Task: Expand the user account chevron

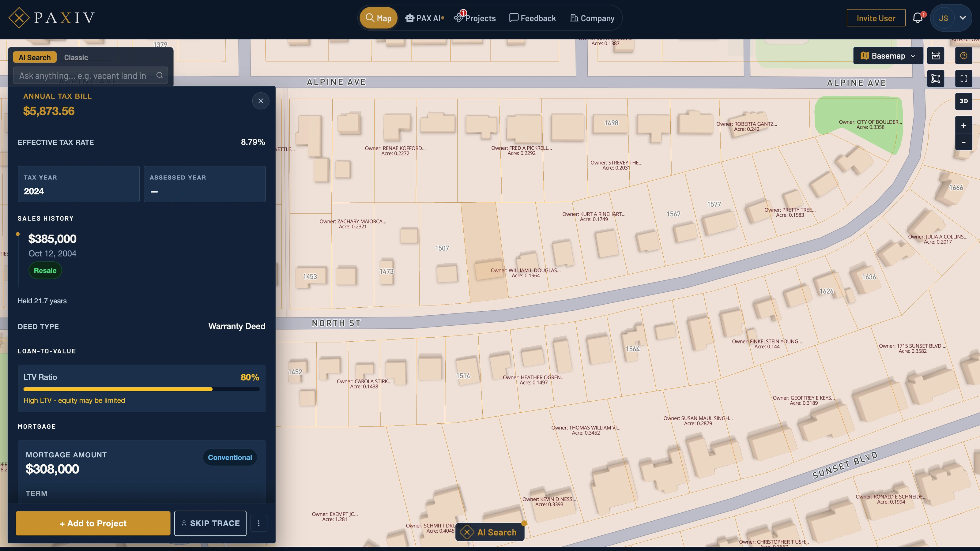Action: click(x=963, y=18)
